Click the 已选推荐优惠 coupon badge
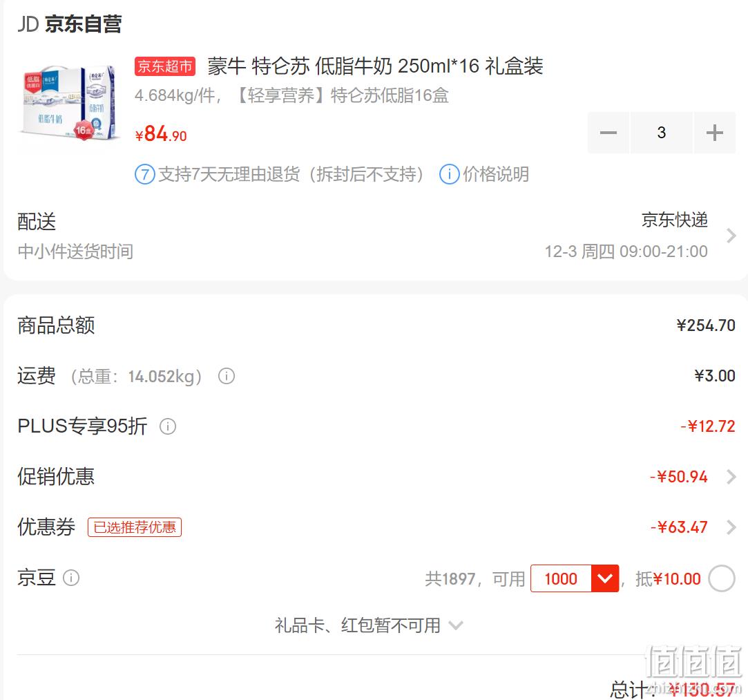 tap(135, 527)
